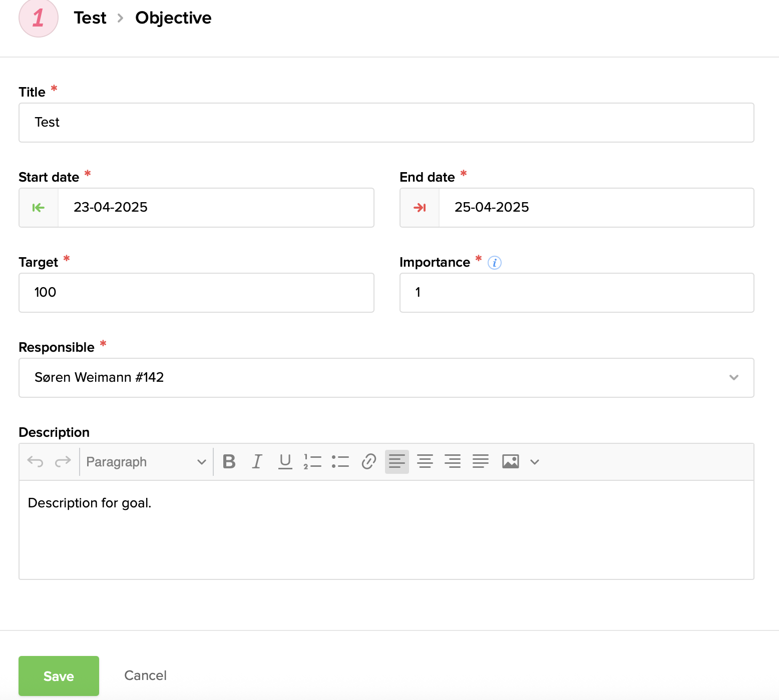
Task: Click the Target input field
Action: 196,293
